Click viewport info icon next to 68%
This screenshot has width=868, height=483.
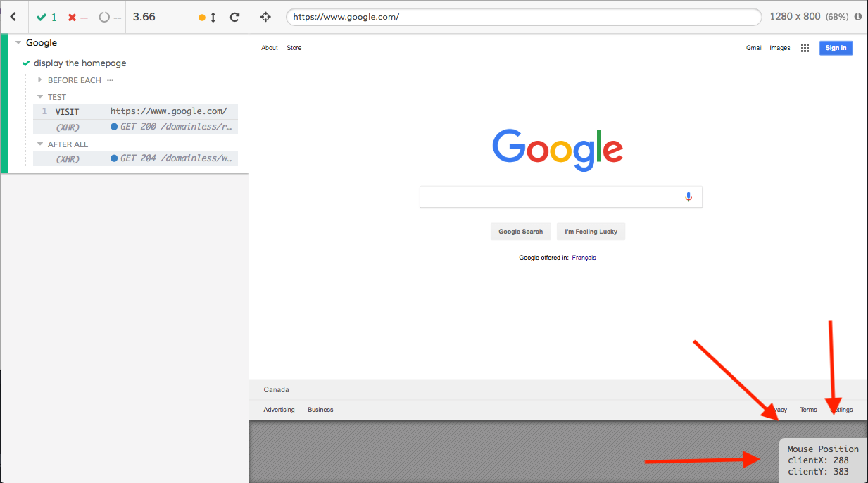857,16
